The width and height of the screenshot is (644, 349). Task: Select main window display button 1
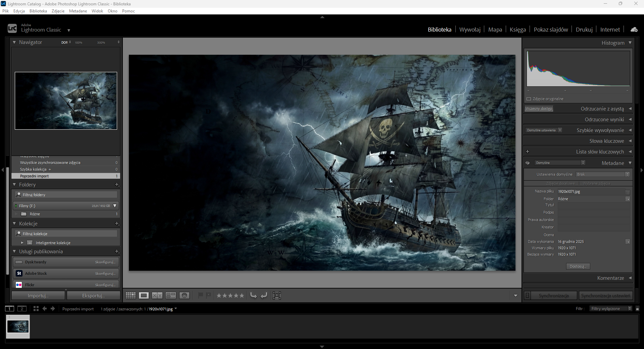pos(9,309)
